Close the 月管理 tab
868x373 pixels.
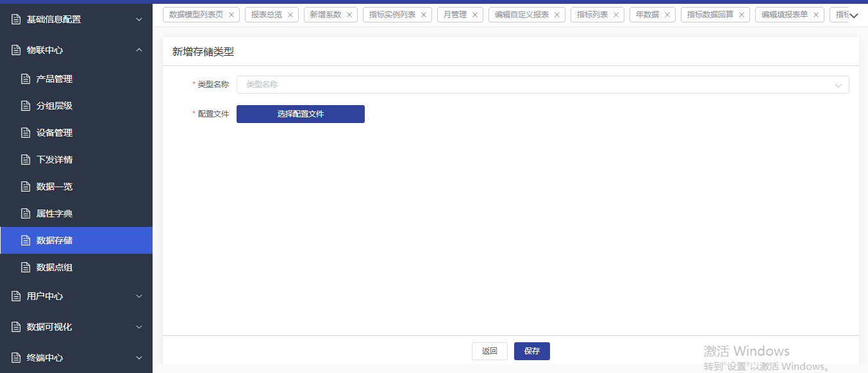[475, 15]
